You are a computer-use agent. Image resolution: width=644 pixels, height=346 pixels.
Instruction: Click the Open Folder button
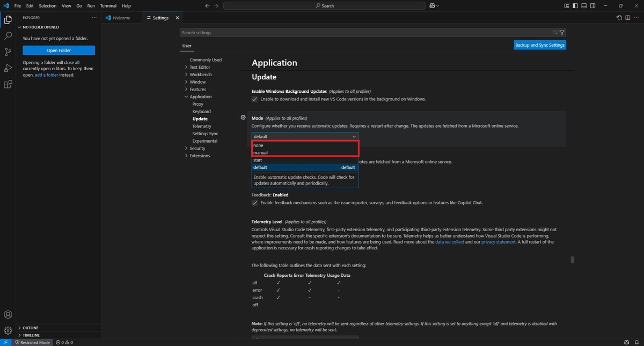pos(58,50)
